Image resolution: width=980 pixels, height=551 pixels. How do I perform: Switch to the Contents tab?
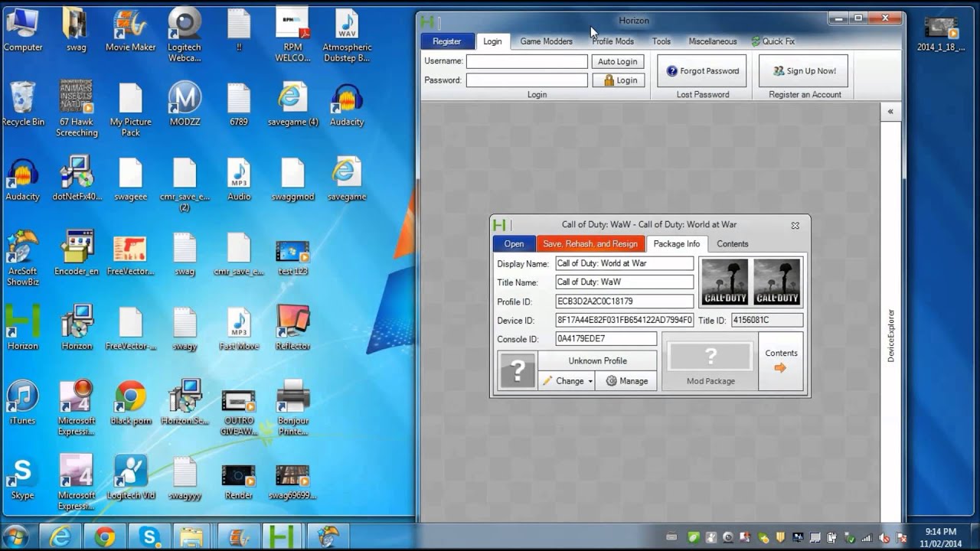[x=733, y=244]
